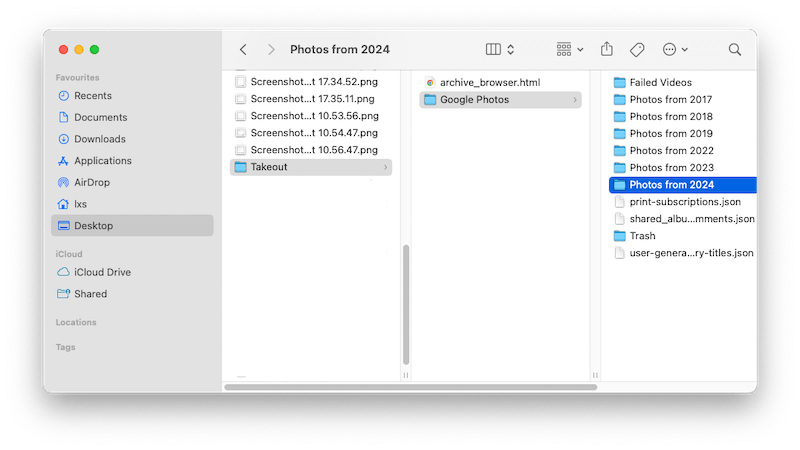Click the green full-screen button
Image resolution: width=800 pixels, height=450 pixels.
(94, 49)
